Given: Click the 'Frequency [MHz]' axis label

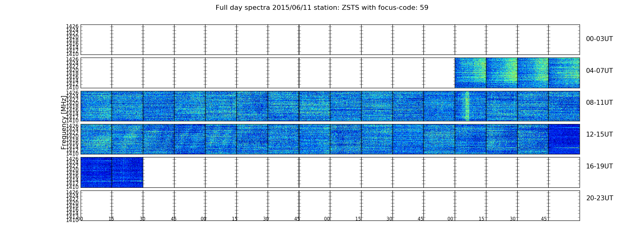Looking at the screenshot, I should (x=64, y=123).
